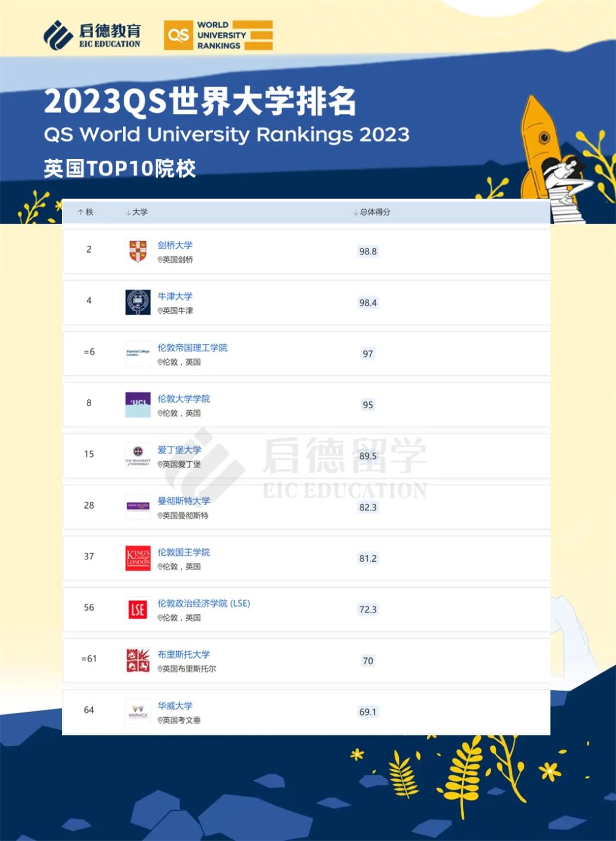Viewport: 616px width, 841px height.
Task: Click the King's College London logo
Action: [138, 558]
